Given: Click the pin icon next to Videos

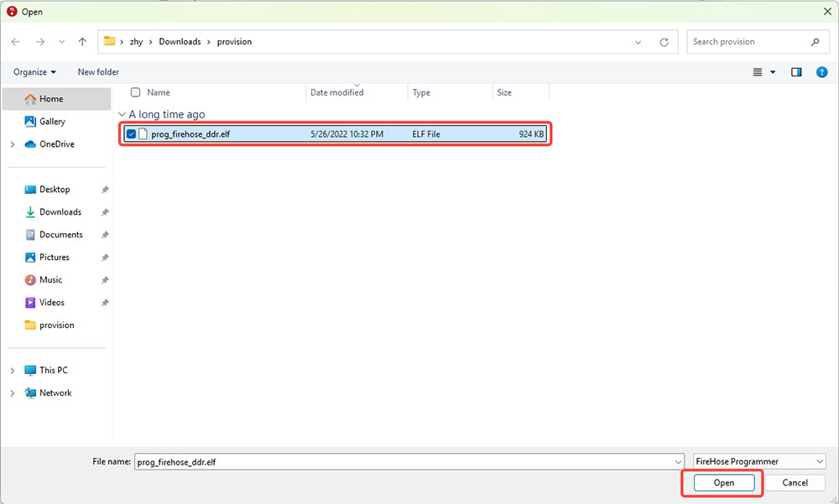Looking at the screenshot, I should [x=105, y=303].
